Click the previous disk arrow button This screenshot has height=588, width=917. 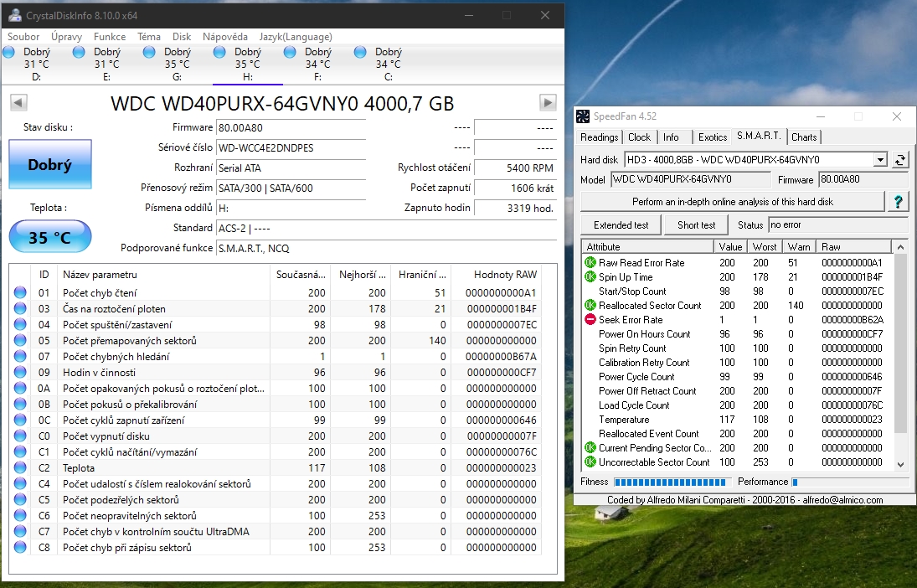pos(18,102)
